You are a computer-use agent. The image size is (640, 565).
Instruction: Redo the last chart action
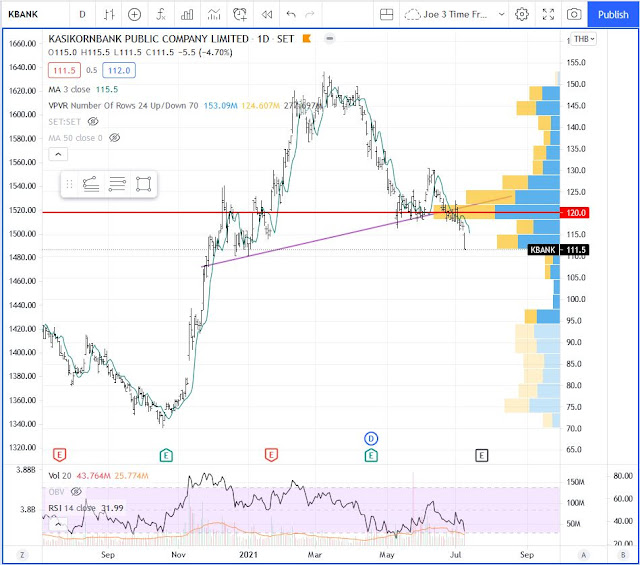tap(310, 15)
